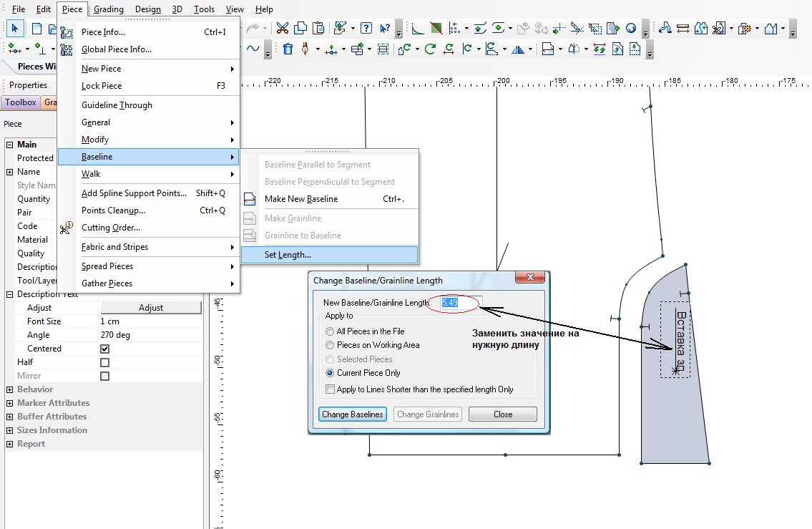Click the Copy icon in toolbar
This screenshot has width=812, height=529.
[300, 29]
